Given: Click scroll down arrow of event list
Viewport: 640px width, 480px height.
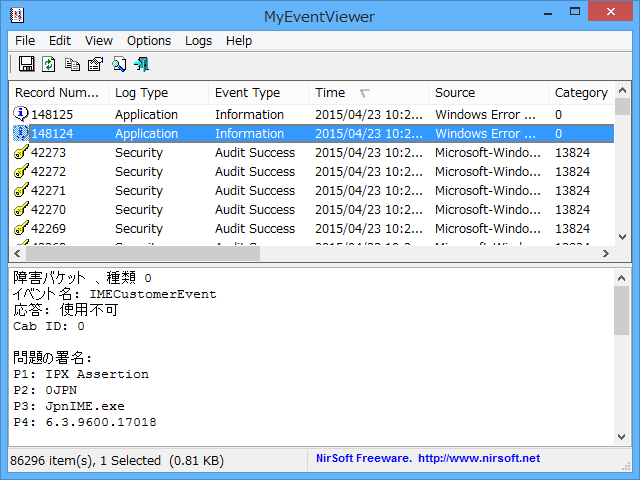Looking at the screenshot, I should pyautogui.click(x=622, y=237).
